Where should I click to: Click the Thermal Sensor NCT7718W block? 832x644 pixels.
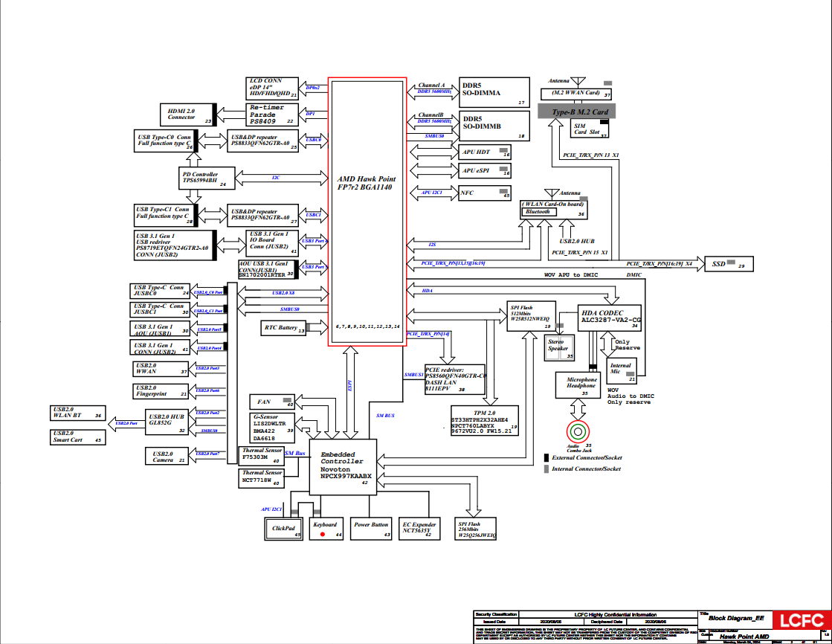(x=261, y=478)
